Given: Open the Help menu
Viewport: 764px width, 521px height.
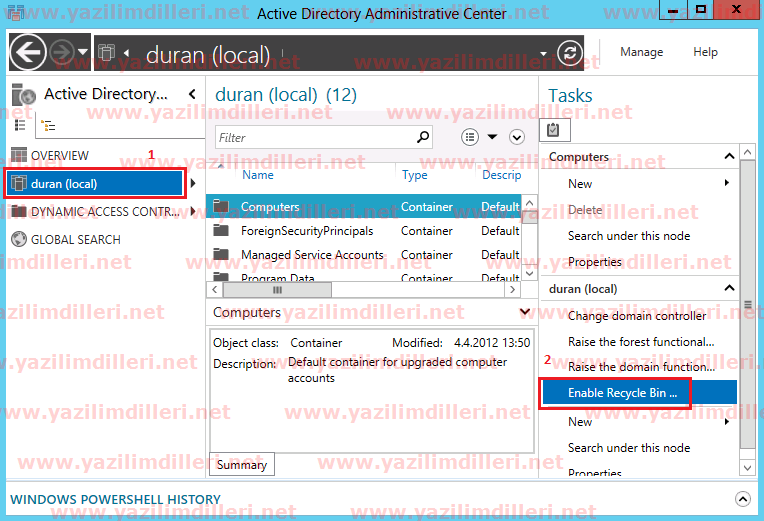Looking at the screenshot, I should pos(705,52).
